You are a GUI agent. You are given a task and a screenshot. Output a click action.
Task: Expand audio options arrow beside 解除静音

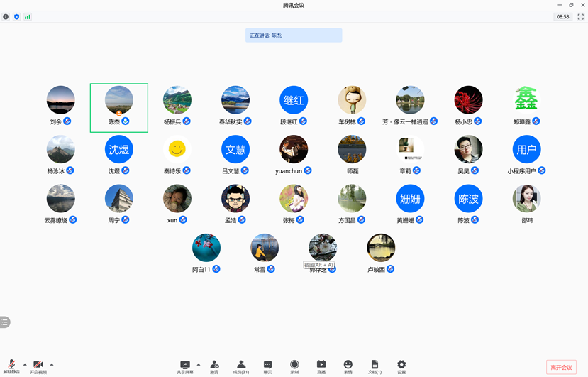(x=25, y=364)
